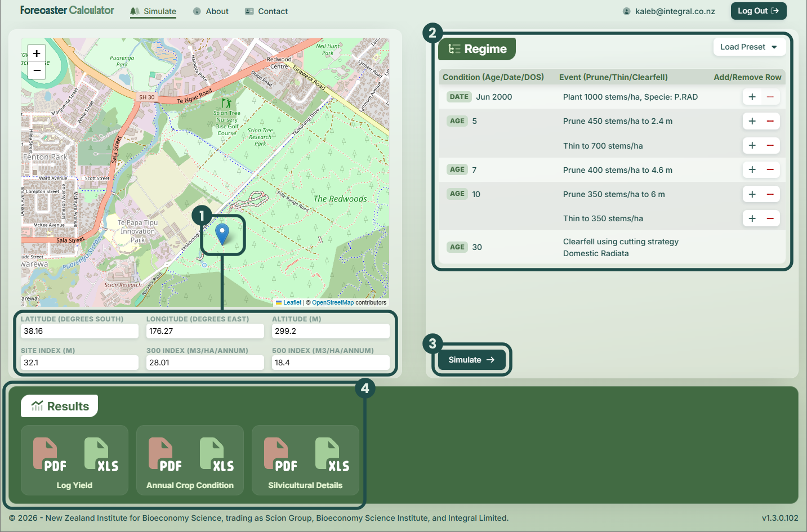Click the Clearfell using cutting strategy event
Screen dimensions: 807x532
[621, 247]
